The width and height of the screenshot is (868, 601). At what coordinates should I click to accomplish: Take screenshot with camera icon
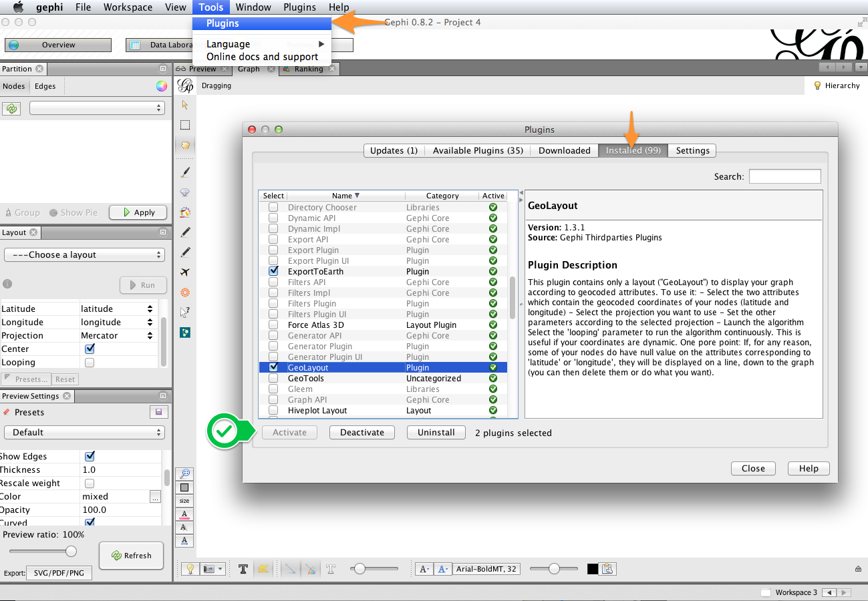[209, 569]
